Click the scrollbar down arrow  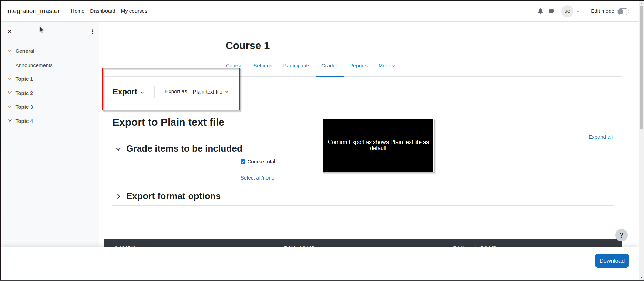(641, 277)
